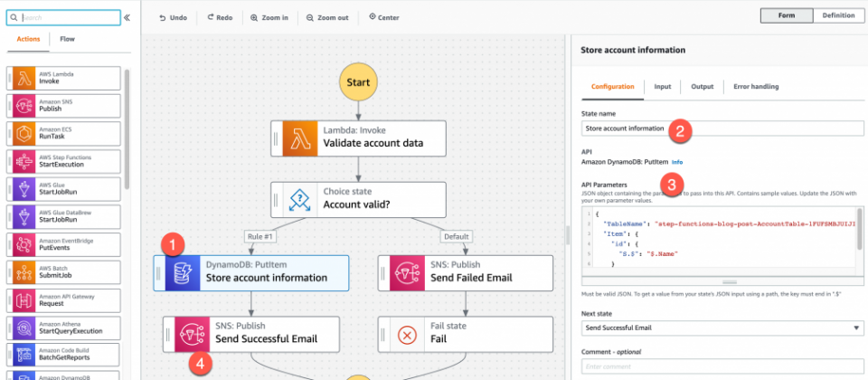
Task: Select the Account valid? choice state
Action: coord(358,199)
